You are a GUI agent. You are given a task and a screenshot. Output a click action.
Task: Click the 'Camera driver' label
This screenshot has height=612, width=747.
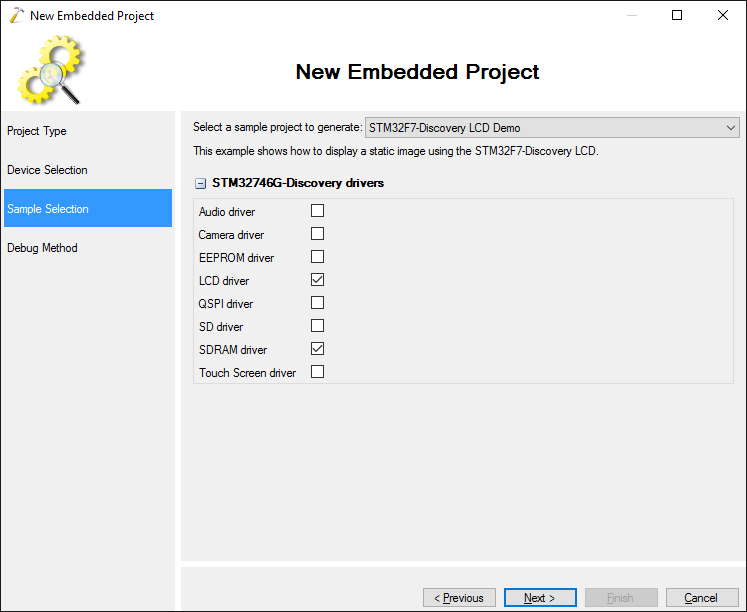tap(231, 235)
